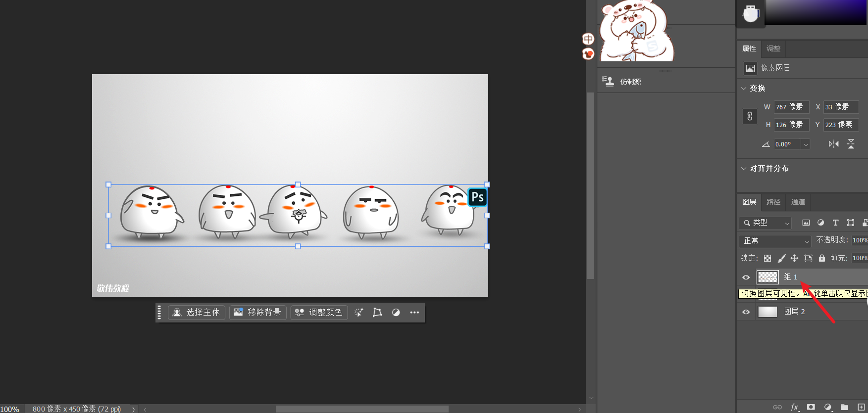This screenshot has width=868, height=413.
Task: Click the W width field showing 767 像素
Action: click(x=791, y=107)
